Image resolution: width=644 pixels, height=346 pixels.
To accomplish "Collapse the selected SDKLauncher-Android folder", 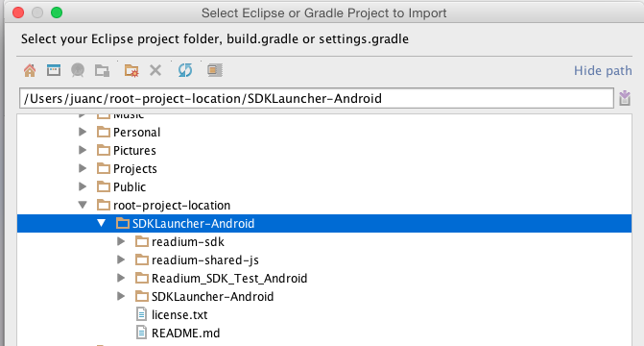I will click(x=102, y=223).
